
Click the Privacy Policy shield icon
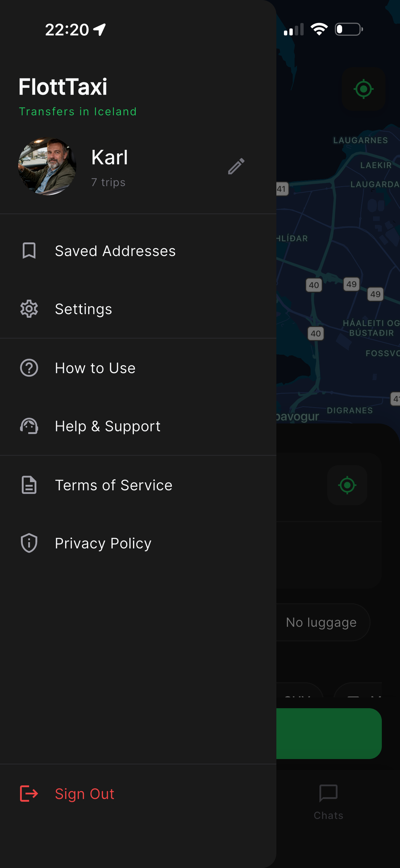coord(29,543)
